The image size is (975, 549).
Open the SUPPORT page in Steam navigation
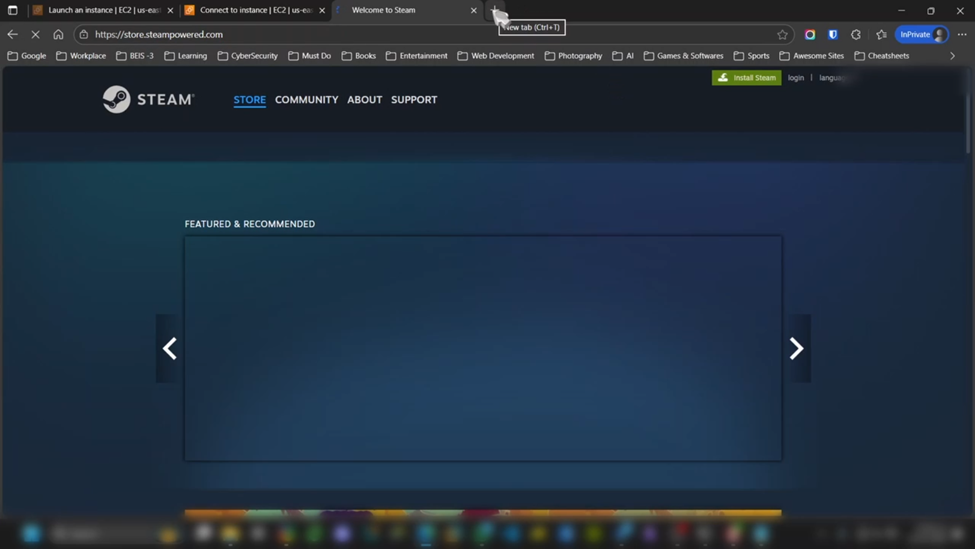[x=414, y=100]
